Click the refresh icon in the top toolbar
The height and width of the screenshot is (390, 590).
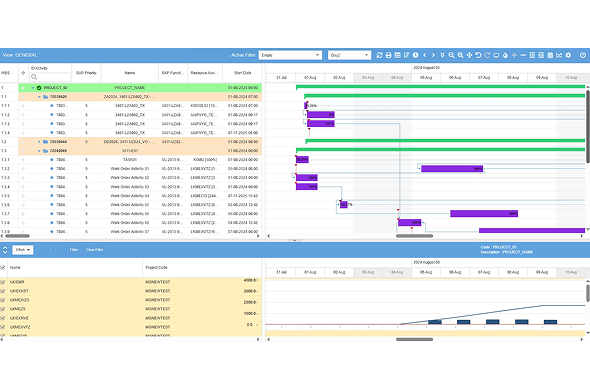click(379, 55)
